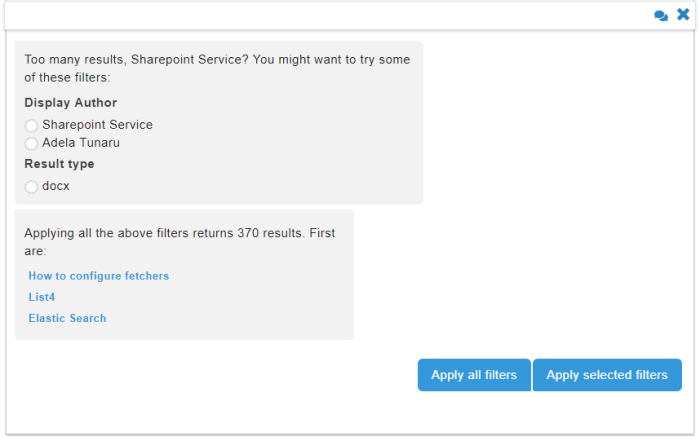Click the 'Too many results' message text
This screenshot has height=441, width=700.
tap(217, 60)
